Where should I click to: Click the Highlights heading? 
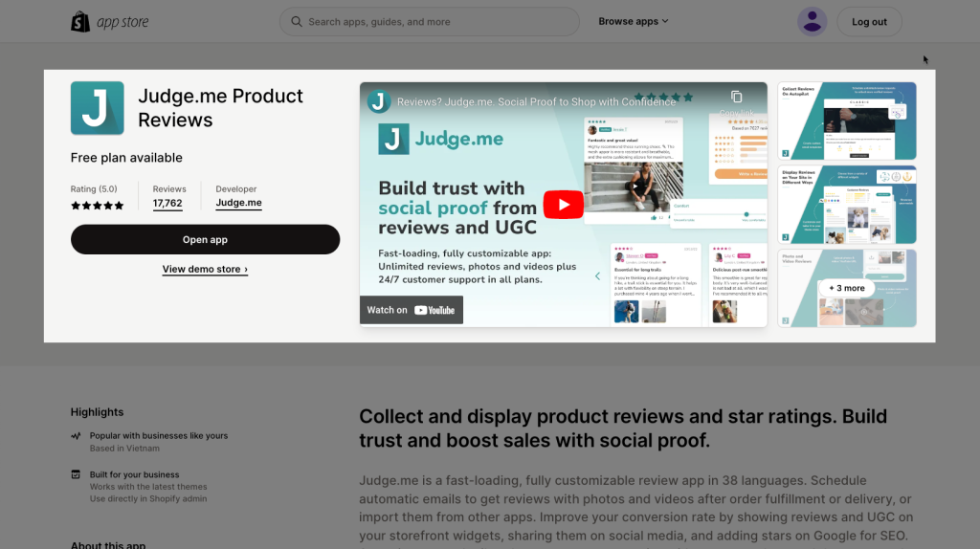pyautogui.click(x=97, y=412)
